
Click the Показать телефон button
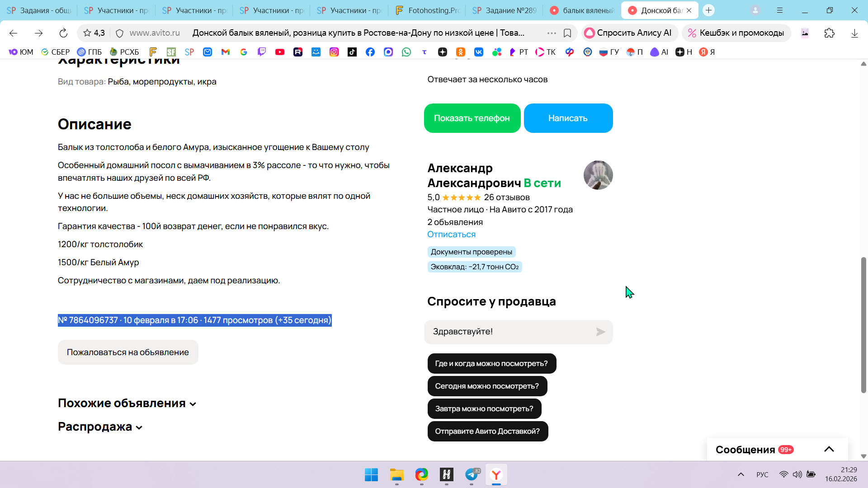click(x=472, y=118)
